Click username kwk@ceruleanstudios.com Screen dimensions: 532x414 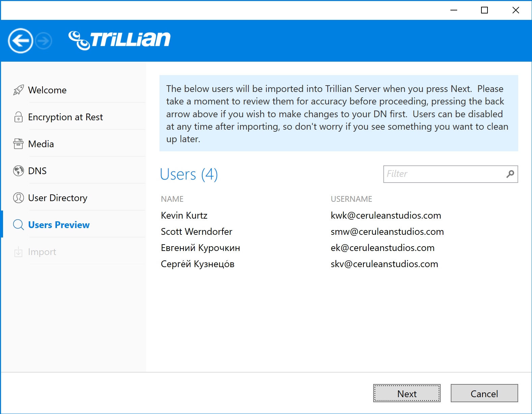coord(386,215)
